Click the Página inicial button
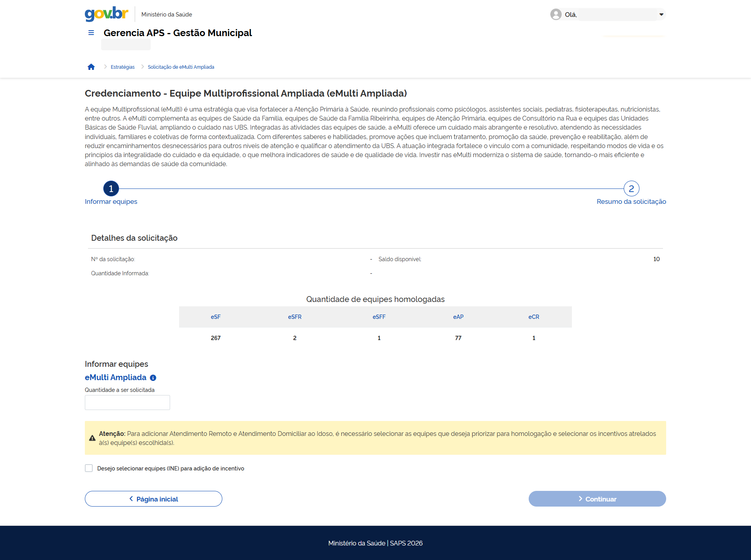 [x=154, y=499]
